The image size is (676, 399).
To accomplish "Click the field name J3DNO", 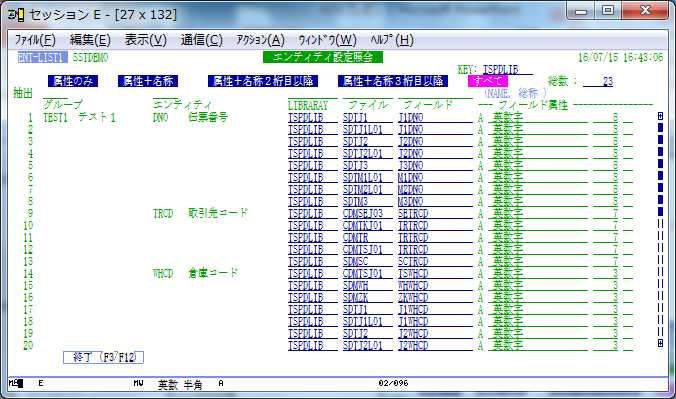I will [435, 166].
